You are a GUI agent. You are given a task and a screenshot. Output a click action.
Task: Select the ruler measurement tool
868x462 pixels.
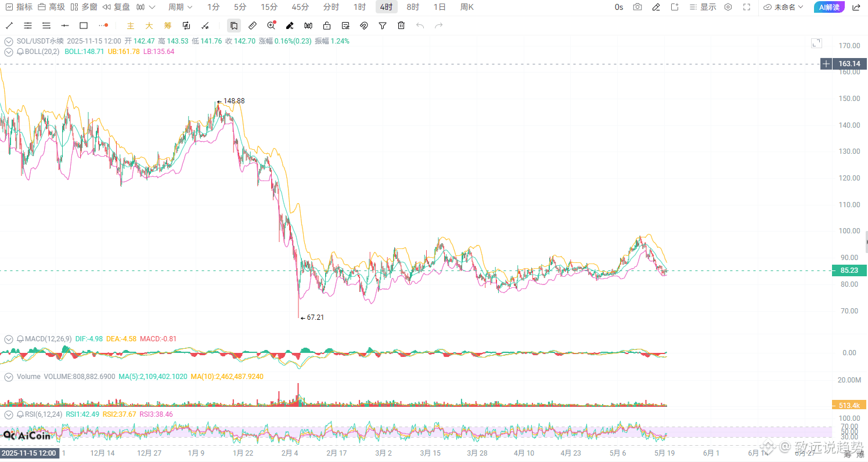point(253,26)
